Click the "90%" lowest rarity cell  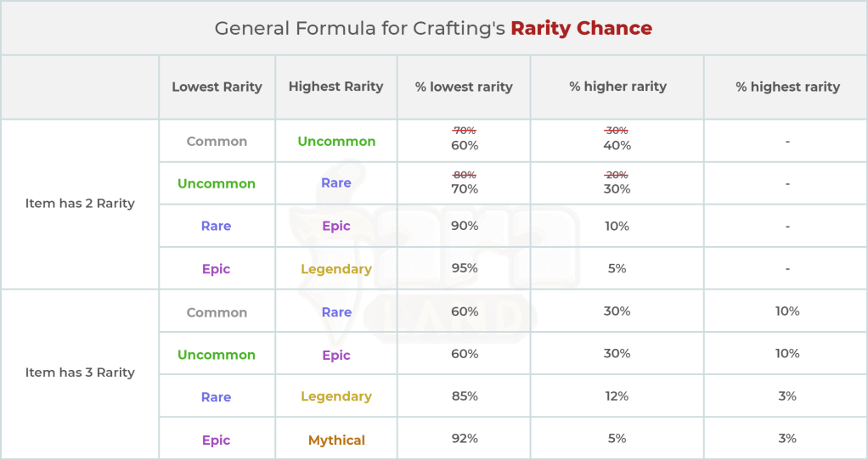click(x=465, y=226)
